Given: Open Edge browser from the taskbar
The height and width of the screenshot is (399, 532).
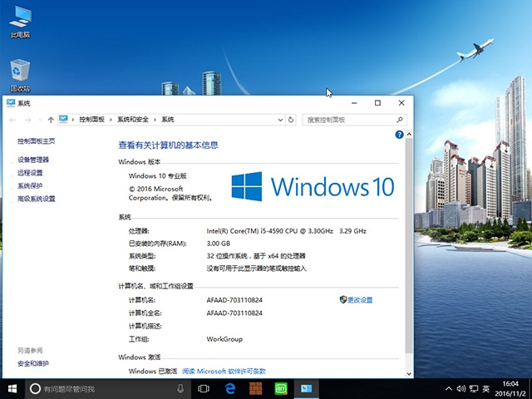Looking at the screenshot, I should tap(229, 388).
